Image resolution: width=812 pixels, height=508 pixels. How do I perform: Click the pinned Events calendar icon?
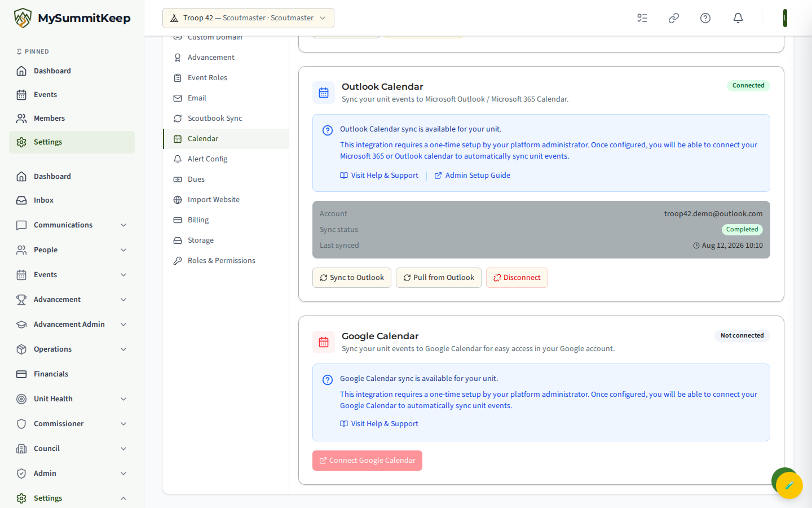21,95
